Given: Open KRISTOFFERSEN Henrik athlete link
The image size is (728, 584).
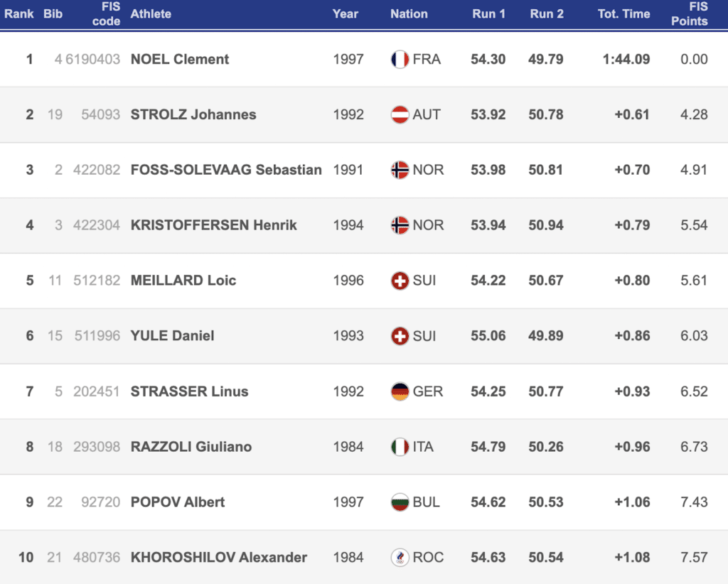Looking at the screenshot, I should click(213, 225).
